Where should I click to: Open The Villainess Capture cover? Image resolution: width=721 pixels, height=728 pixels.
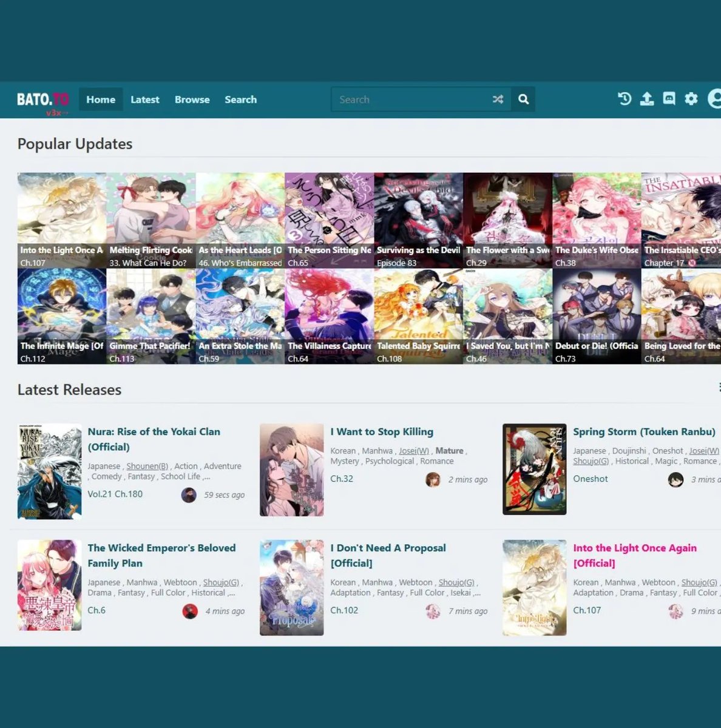(330, 316)
